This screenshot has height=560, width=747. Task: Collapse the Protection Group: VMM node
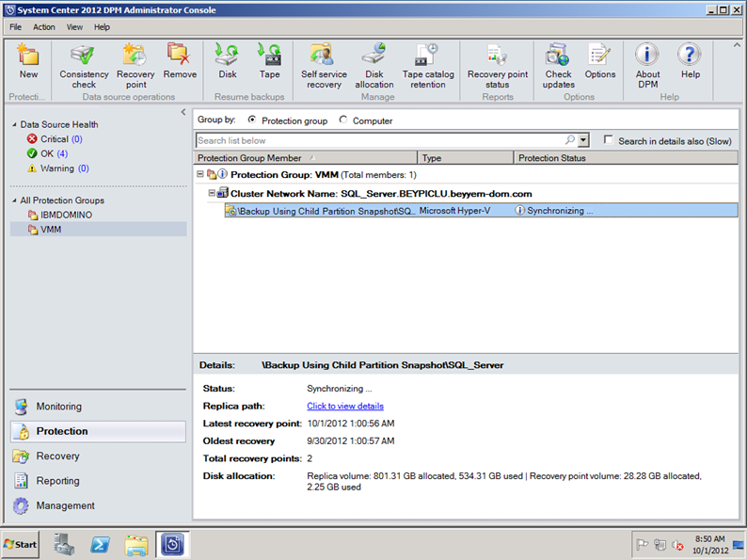pyautogui.click(x=200, y=174)
